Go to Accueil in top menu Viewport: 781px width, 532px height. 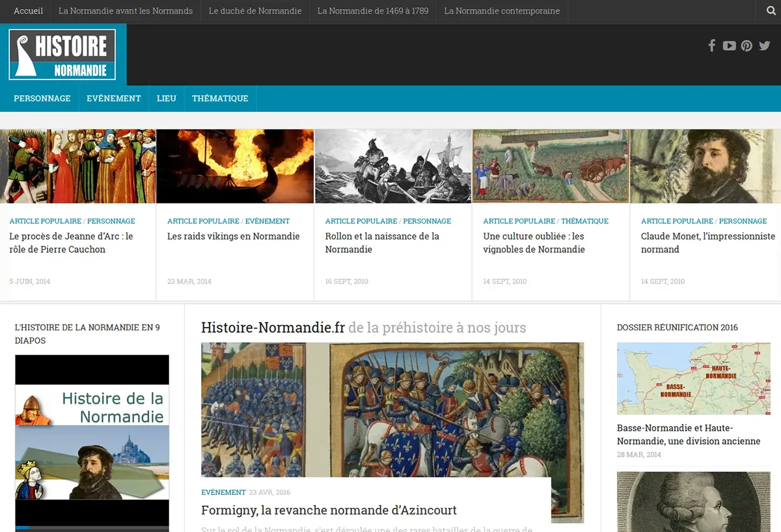(28, 11)
